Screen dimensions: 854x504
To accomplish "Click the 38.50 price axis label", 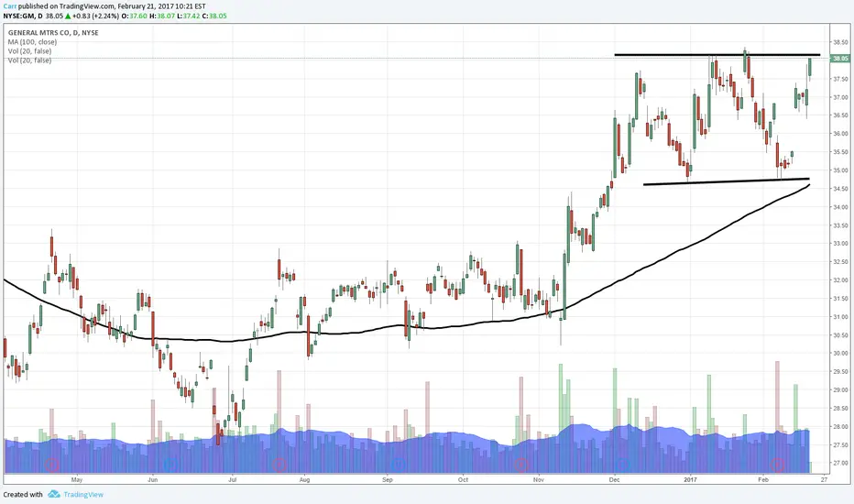I will pyautogui.click(x=840, y=42).
